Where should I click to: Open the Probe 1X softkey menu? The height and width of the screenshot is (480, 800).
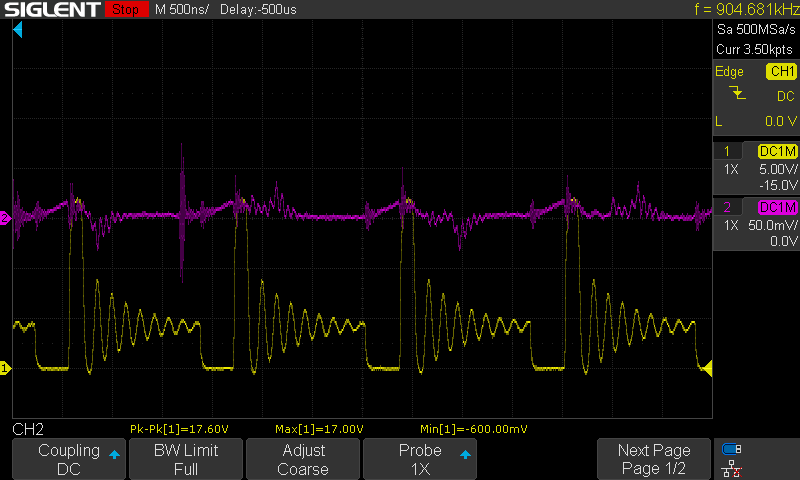click(420, 459)
